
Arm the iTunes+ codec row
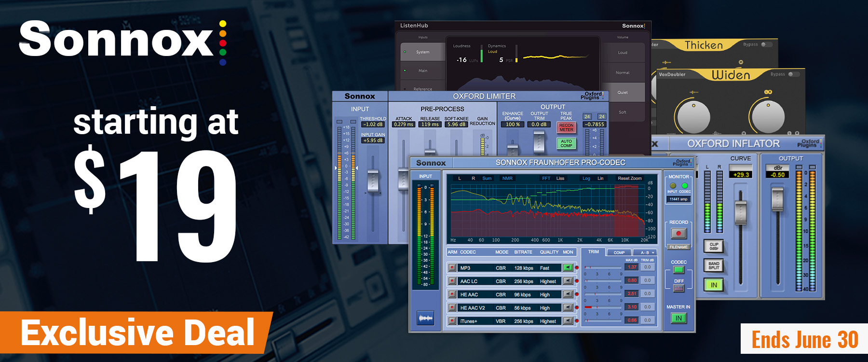pyautogui.click(x=452, y=320)
